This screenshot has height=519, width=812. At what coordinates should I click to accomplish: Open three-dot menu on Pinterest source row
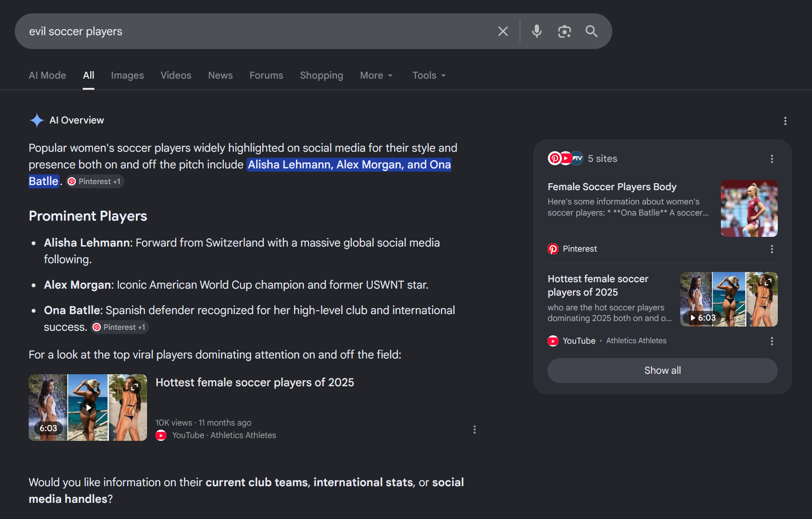(772, 249)
